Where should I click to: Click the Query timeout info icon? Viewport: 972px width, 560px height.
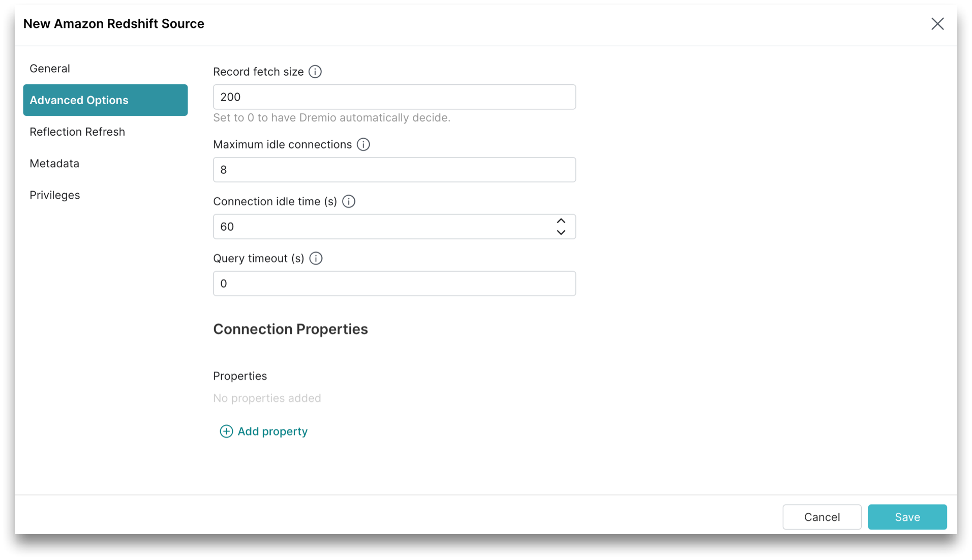(x=316, y=258)
